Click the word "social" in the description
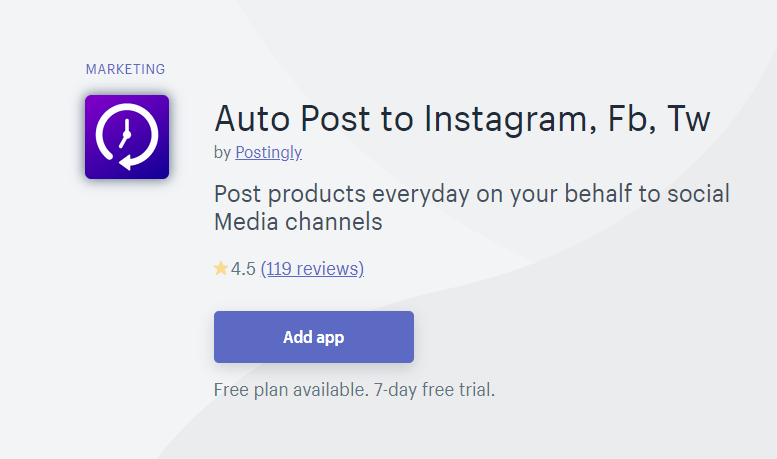This screenshot has width=777, height=459. [698, 193]
